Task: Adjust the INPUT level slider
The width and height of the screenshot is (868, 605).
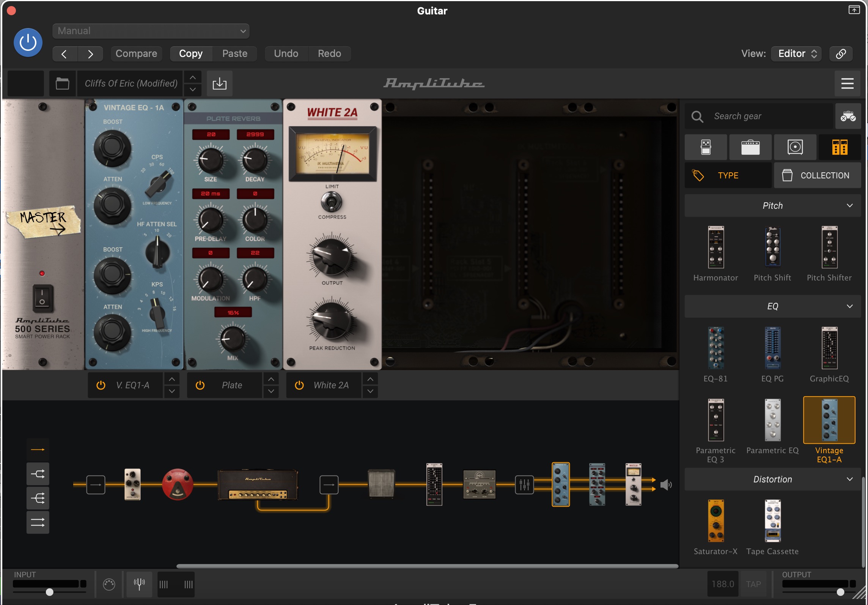Action: pos(50,592)
